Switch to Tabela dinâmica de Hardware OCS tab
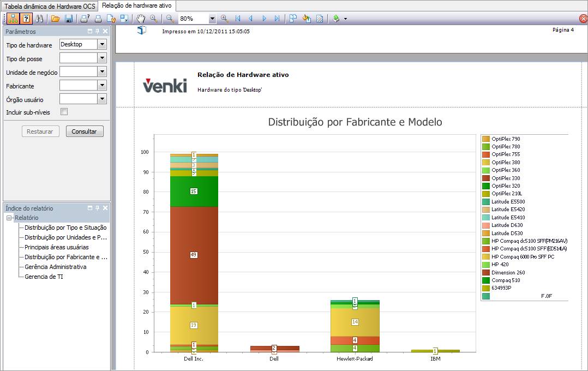This screenshot has height=371, width=588. coord(50,7)
